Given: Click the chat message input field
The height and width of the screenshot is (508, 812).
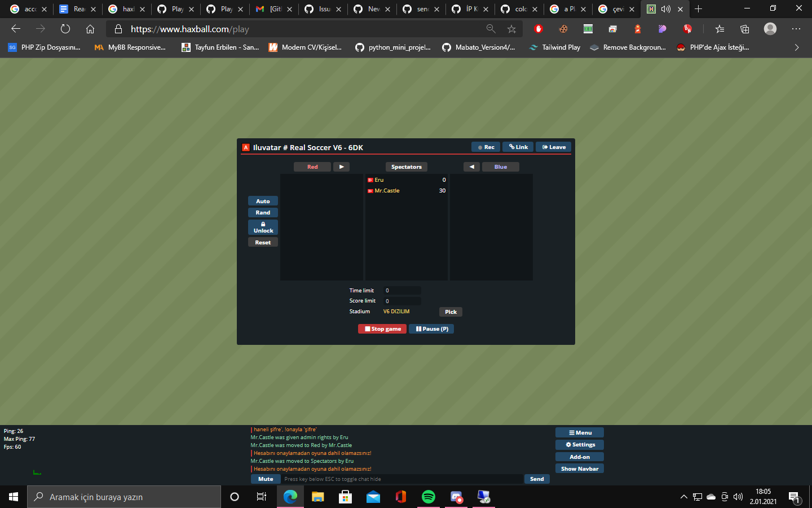Looking at the screenshot, I should (395, 479).
